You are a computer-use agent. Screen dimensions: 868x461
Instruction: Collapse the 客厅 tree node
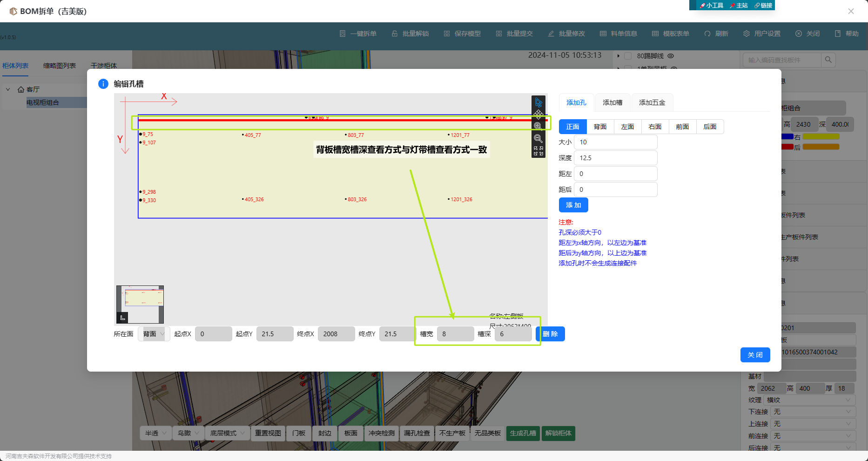[x=8, y=89]
